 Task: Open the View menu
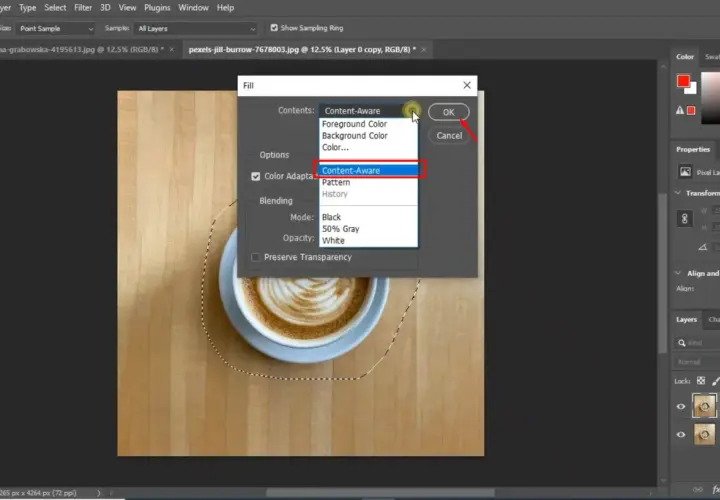click(x=127, y=8)
